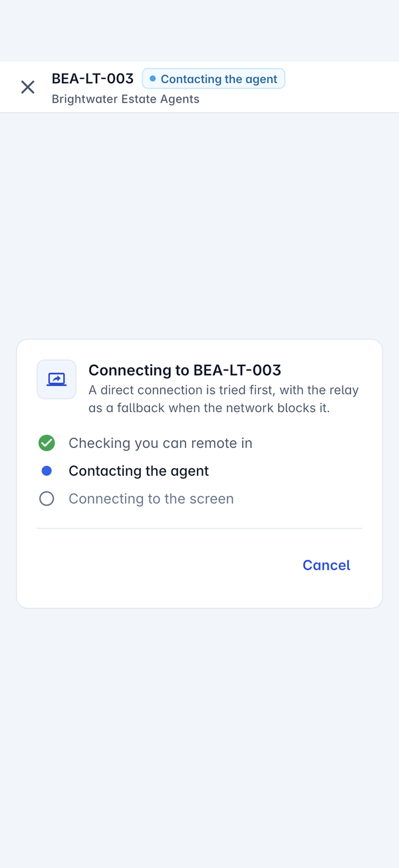
Task: Click the laptop screen-share icon in the dialog
Action: (x=57, y=379)
